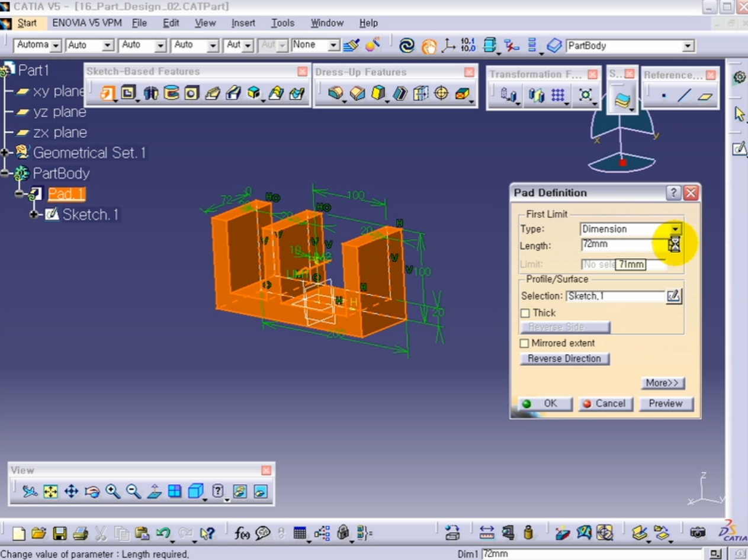This screenshot has width=748, height=560.
Task: Click the Reverse Direction button
Action: coord(564,359)
